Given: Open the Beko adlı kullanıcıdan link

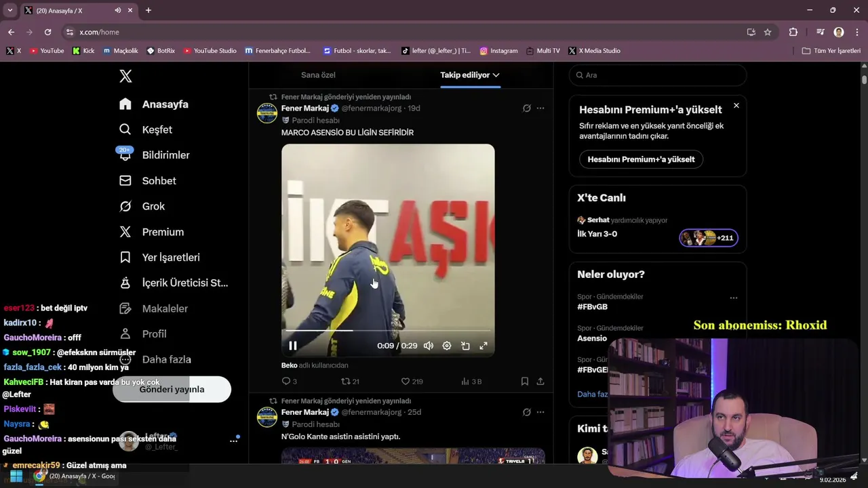Looking at the screenshot, I should click(315, 365).
